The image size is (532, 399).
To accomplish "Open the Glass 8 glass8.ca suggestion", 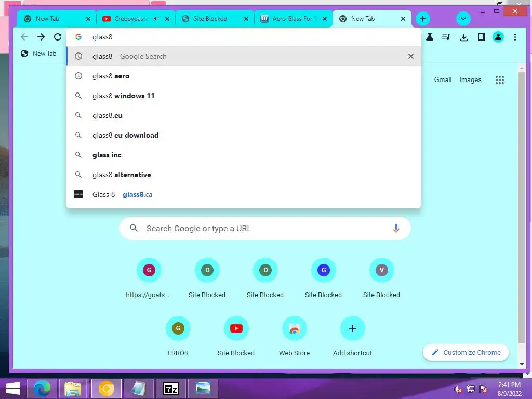I will click(244, 194).
